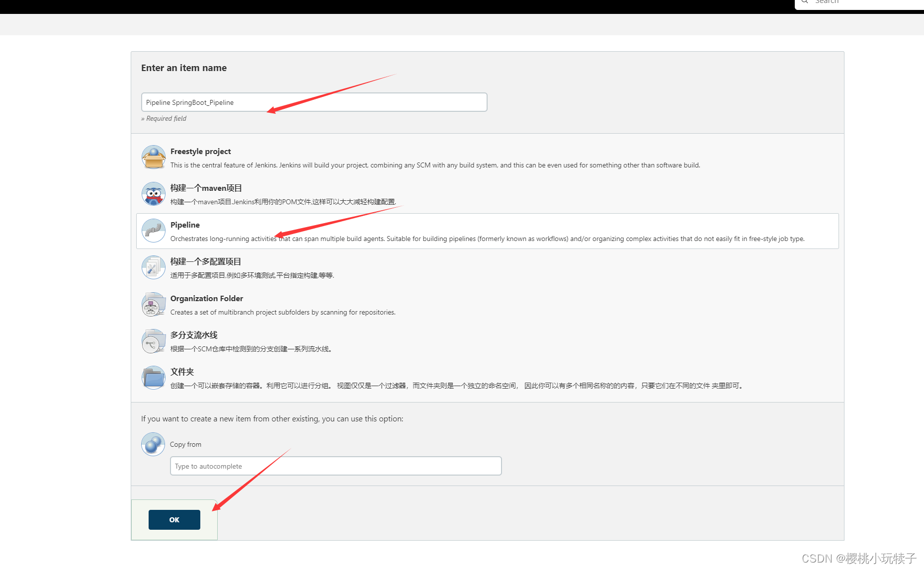Image resolution: width=924 pixels, height=569 pixels.
Task: Click the Copy from label
Action: click(186, 445)
